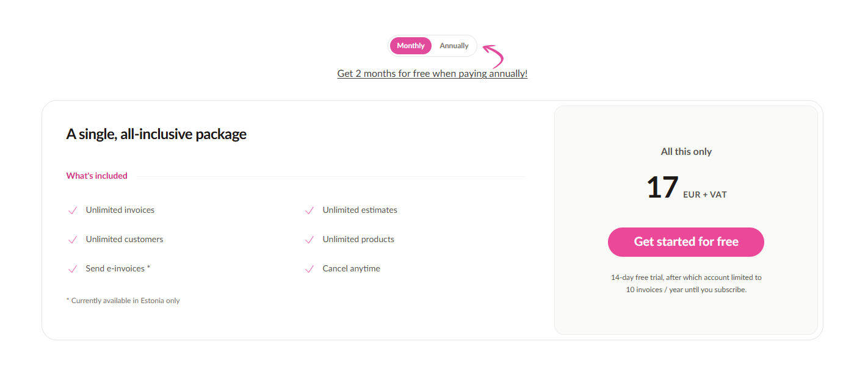Image resolution: width=868 pixels, height=383 pixels.
Task: Click the What's included section heading
Action: [96, 176]
